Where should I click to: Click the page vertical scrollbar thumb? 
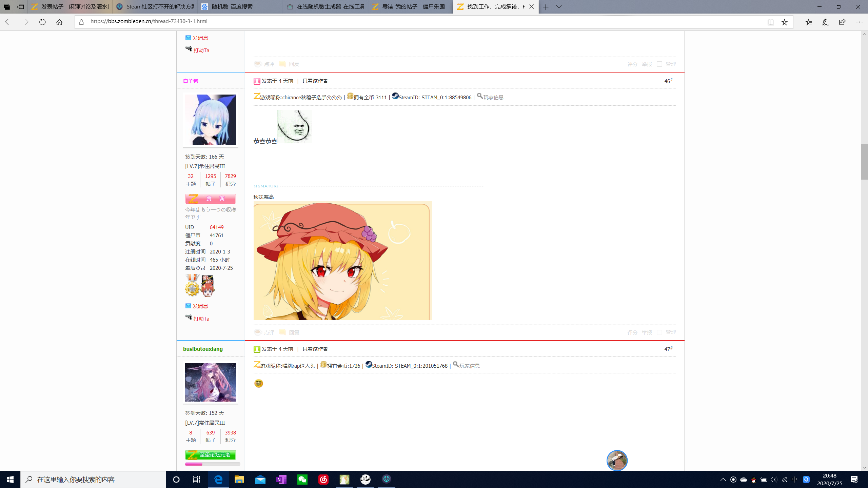(864, 162)
